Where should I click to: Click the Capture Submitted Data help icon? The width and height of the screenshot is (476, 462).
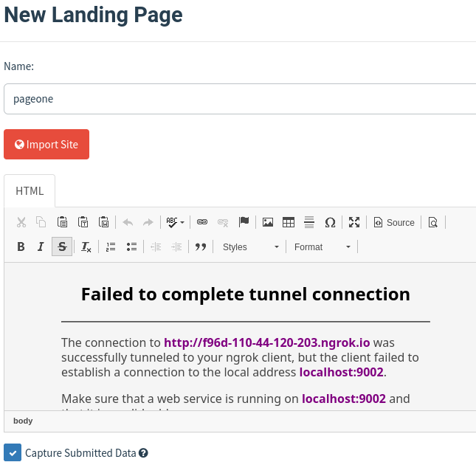point(143,453)
